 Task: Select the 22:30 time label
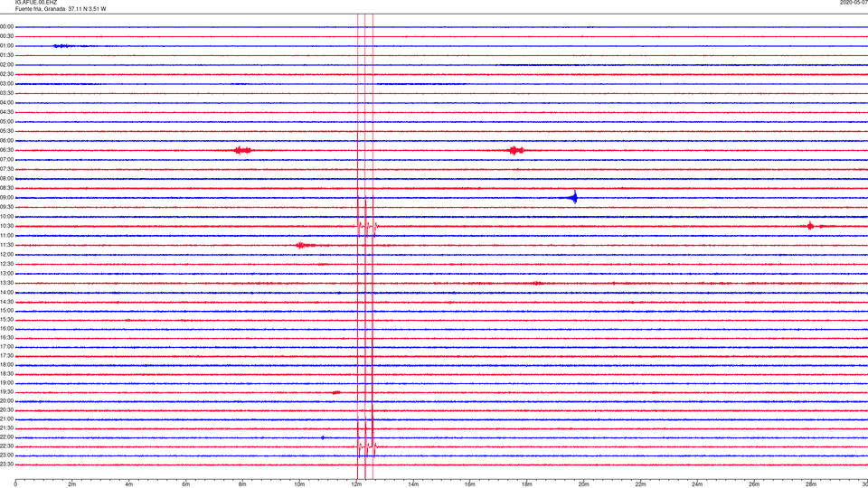(7, 446)
